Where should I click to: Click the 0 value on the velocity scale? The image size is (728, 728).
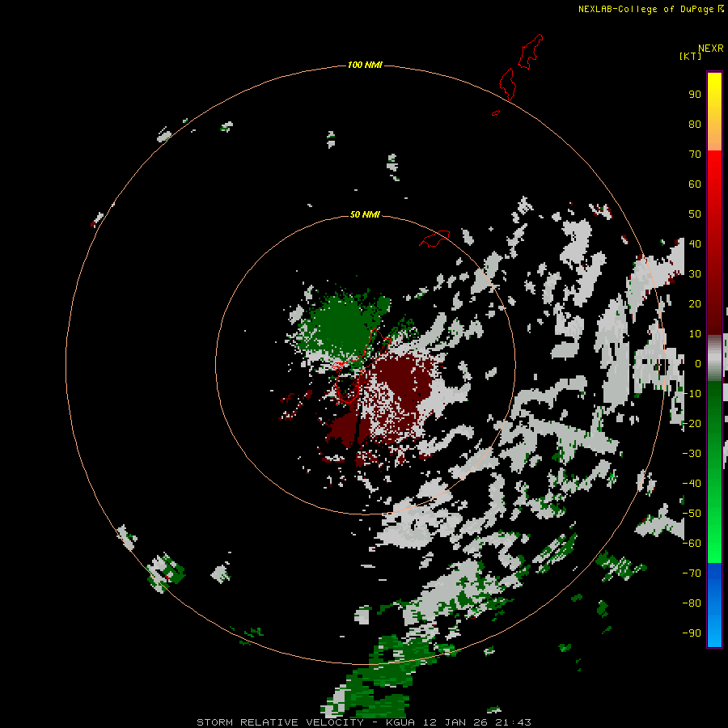[698, 363]
